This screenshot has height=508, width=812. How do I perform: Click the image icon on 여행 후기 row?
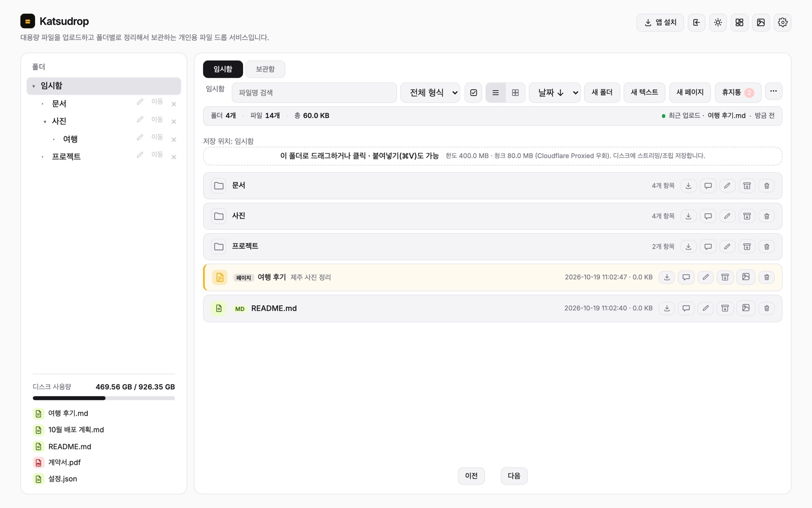pyautogui.click(x=746, y=277)
